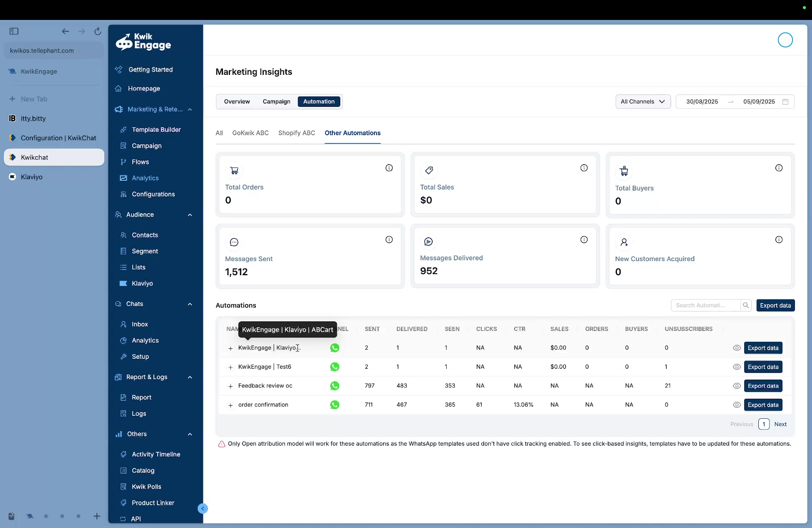
Task: Go back in browser history
Action: pyautogui.click(x=65, y=31)
